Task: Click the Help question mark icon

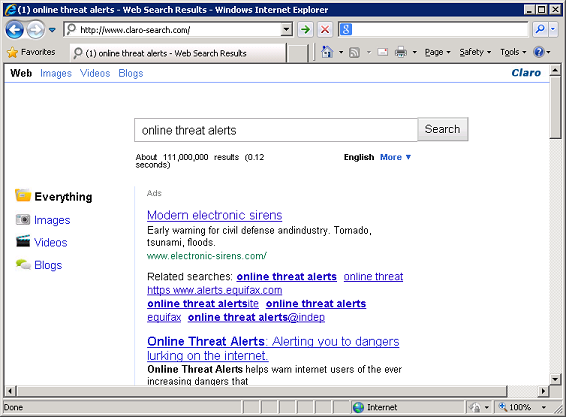Action: coord(539,52)
